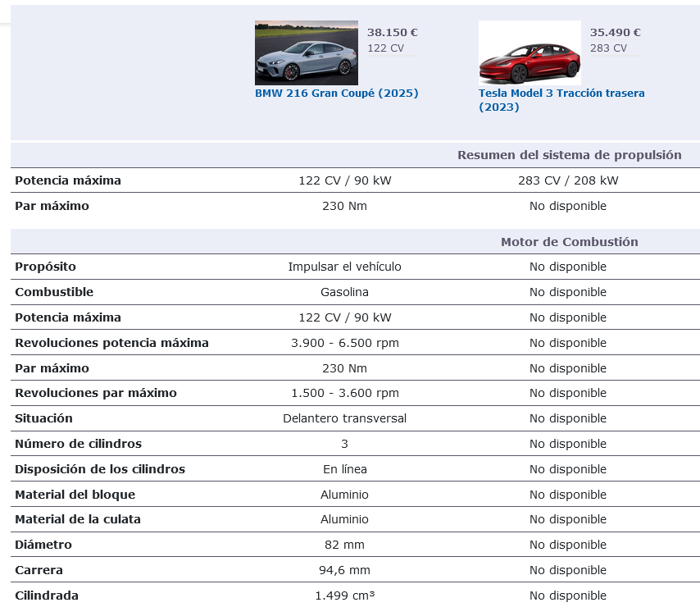The width and height of the screenshot is (700, 607).
Task: Select Tesla's No disponible in Combustible row
Action: pos(568,292)
